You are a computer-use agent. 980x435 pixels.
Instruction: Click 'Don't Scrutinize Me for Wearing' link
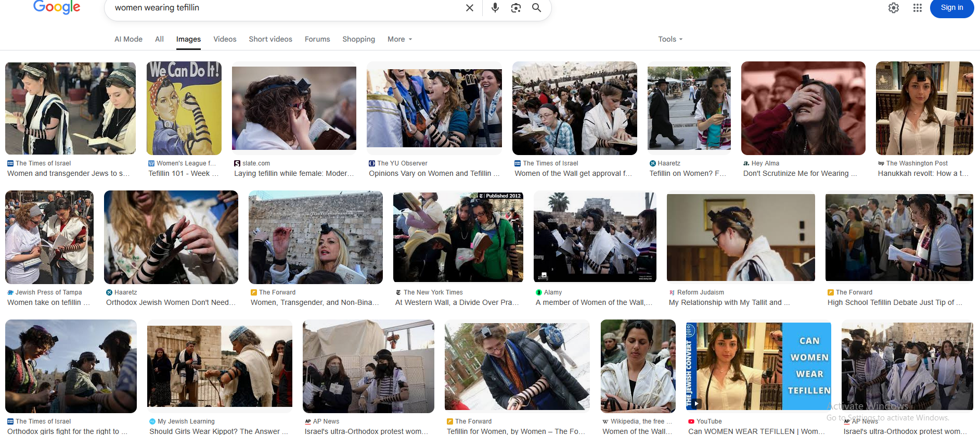[800, 173]
